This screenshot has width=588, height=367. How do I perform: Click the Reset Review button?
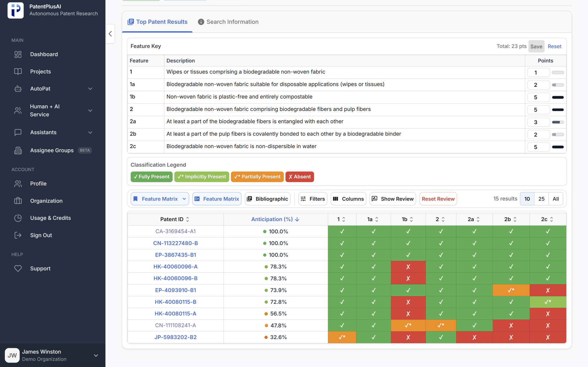[438, 199]
